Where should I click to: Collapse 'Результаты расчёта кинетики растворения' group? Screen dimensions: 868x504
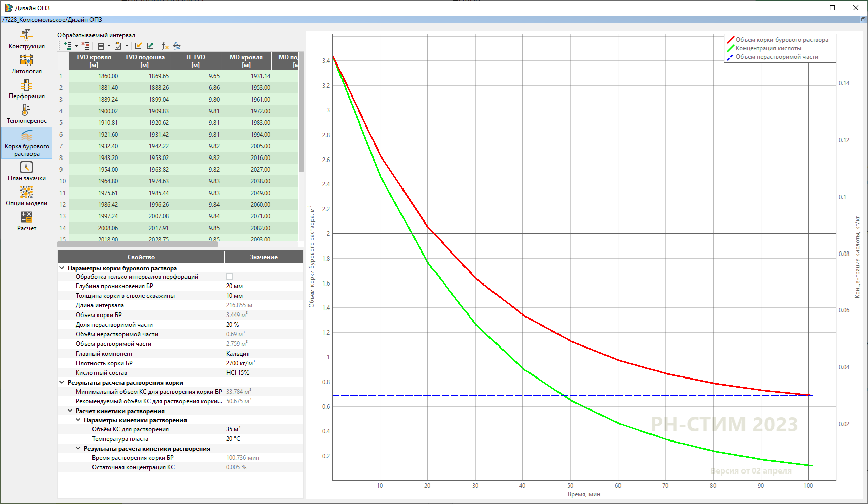tap(78, 448)
